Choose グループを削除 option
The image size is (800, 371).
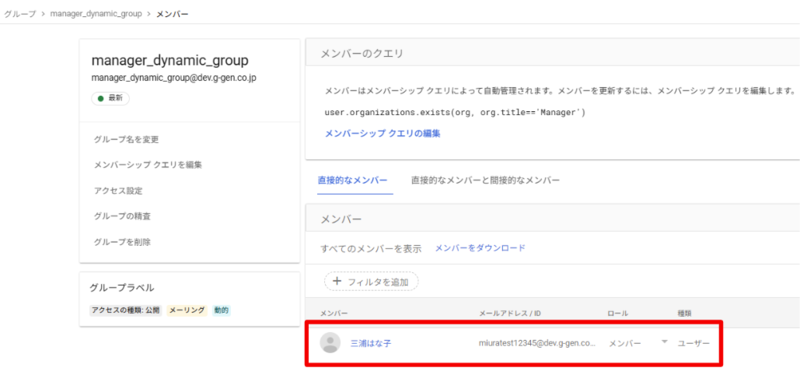(x=122, y=242)
